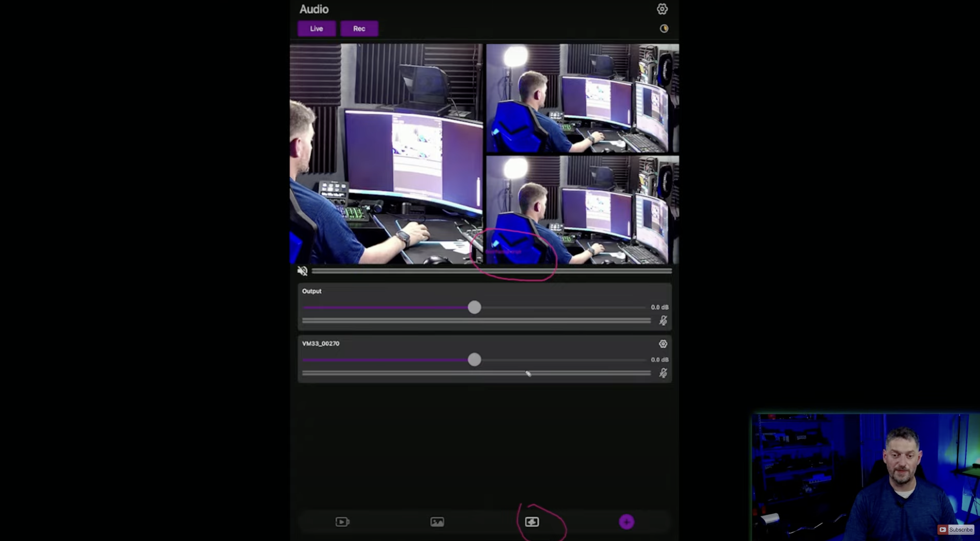Click the purple add plus button
The image size is (980, 541).
click(x=627, y=522)
